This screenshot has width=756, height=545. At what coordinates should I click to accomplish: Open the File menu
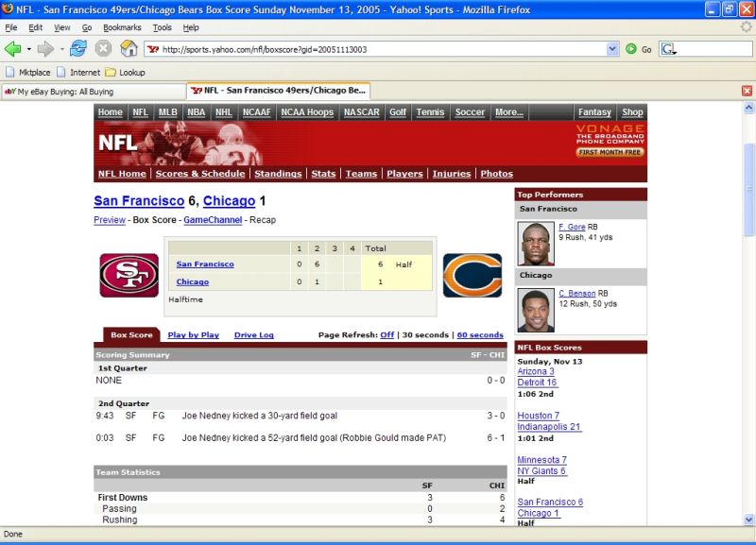11,27
